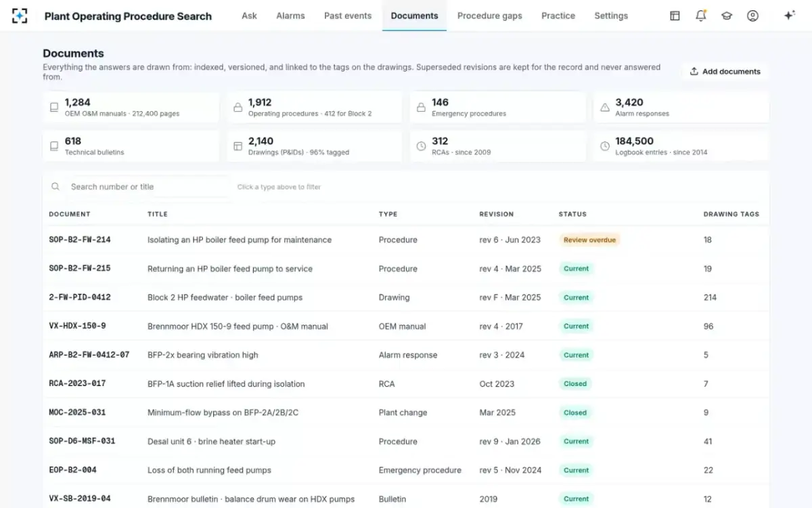
Task: Filter by 3,420 Alarm responses card
Action: coord(681,108)
